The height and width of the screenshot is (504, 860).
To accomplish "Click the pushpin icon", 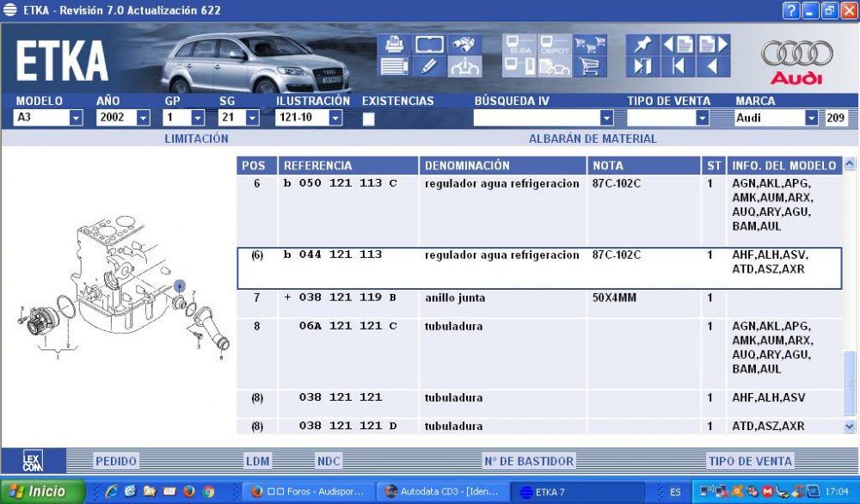I will coord(642,45).
